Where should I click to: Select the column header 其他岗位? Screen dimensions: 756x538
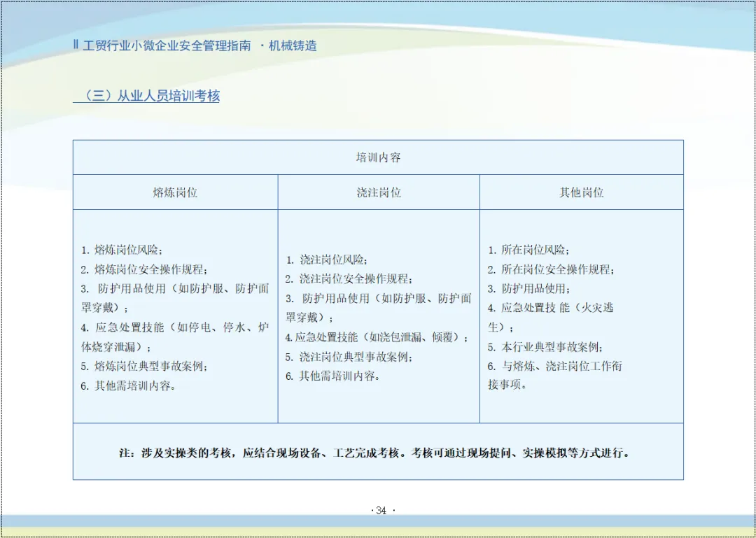click(x=582, y=192)
